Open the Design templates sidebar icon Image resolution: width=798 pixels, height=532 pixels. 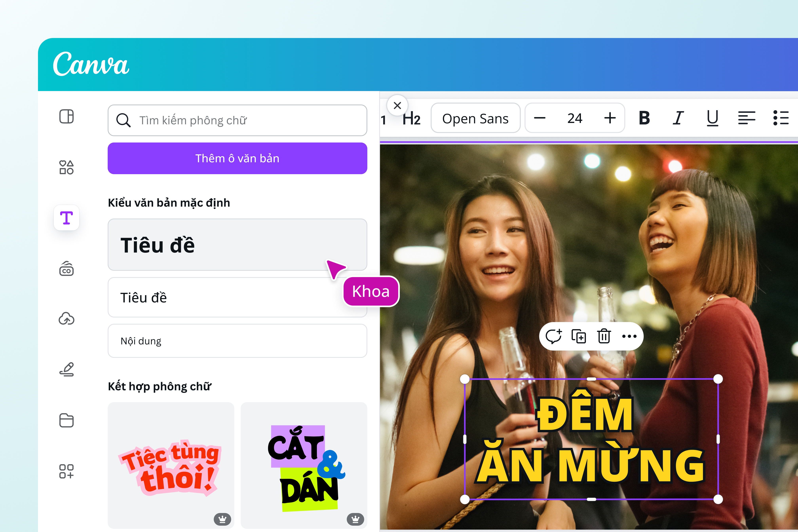(x=66, y=117)
